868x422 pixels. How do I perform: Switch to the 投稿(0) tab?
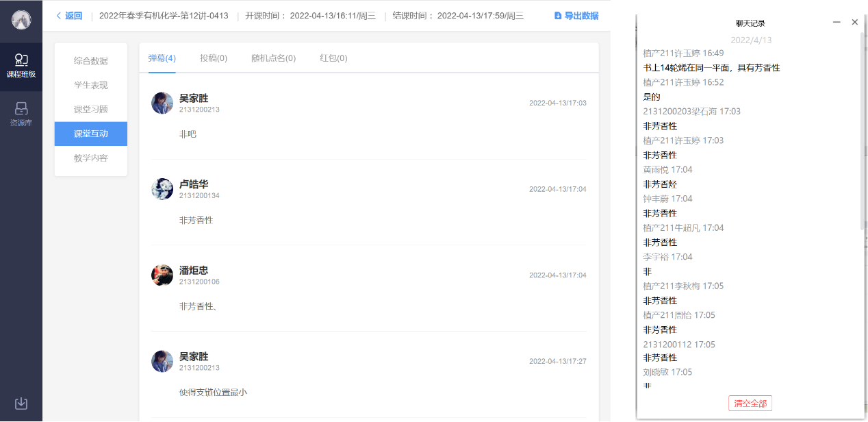point(214,58)
